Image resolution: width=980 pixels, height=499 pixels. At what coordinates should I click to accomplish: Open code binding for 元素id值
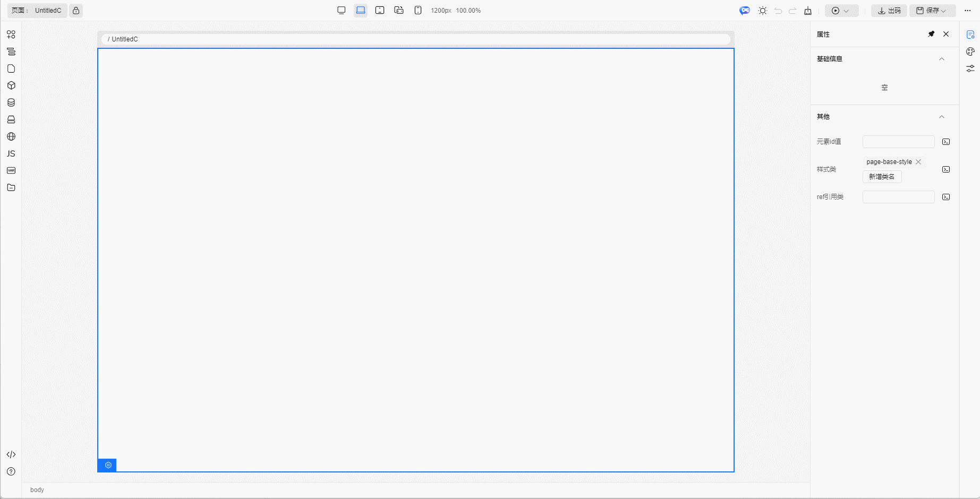(x=946, y=142)
